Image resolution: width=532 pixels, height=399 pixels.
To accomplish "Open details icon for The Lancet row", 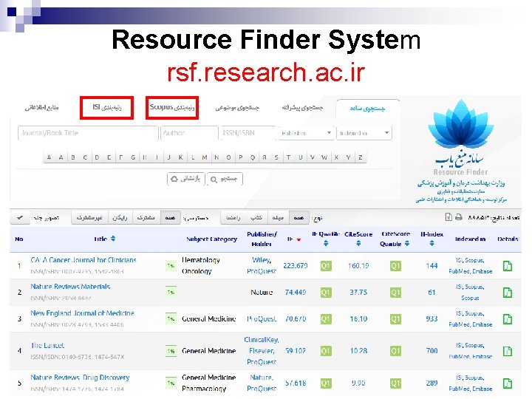I will [x=507, y=351].
